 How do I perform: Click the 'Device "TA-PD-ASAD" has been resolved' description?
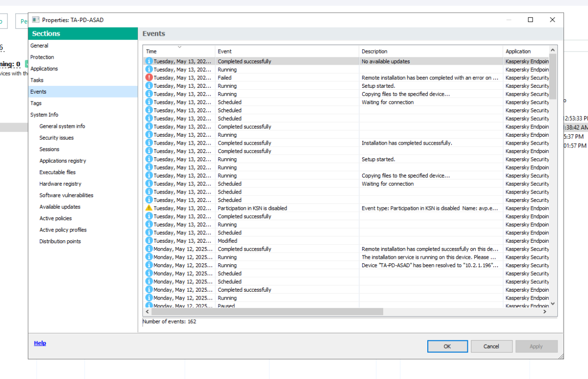coord(430,265)
